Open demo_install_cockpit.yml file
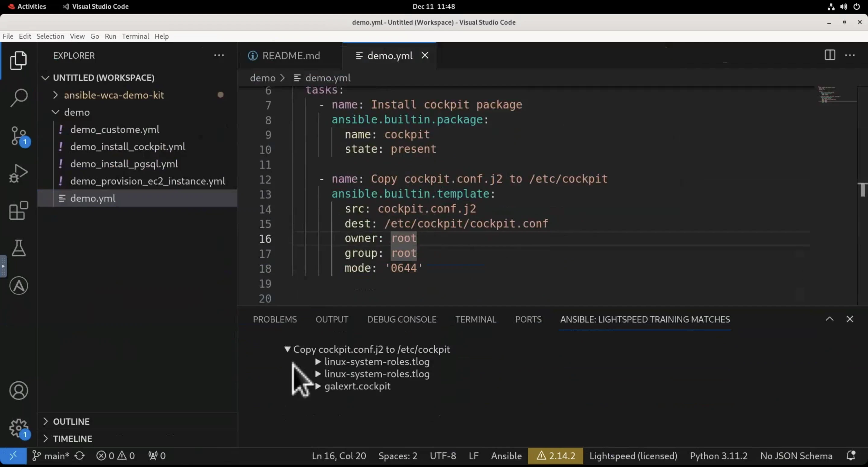The image size is (868, 467). coord(137,147)
